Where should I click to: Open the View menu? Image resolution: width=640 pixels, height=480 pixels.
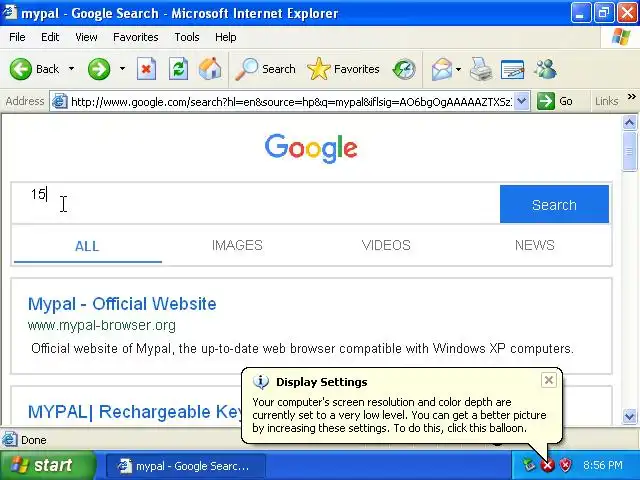(x=86, y=37)
